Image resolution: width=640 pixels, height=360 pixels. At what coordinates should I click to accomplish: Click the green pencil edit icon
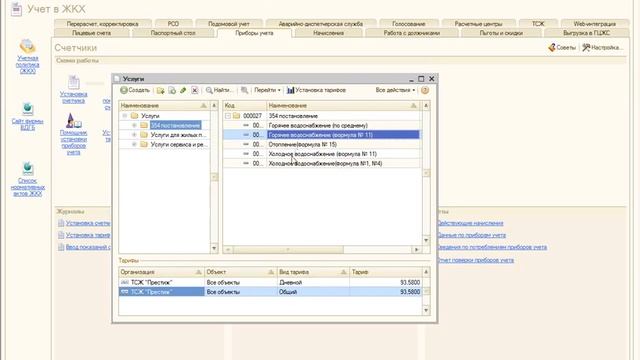coord(183,90)
